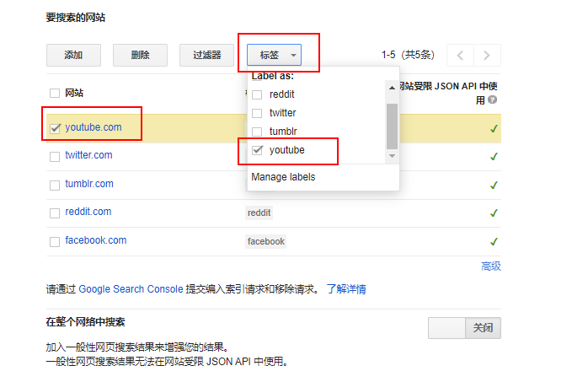Open the Google Search Console link
The height and width of the screenshot is (382, 588).
click(131, 289)
